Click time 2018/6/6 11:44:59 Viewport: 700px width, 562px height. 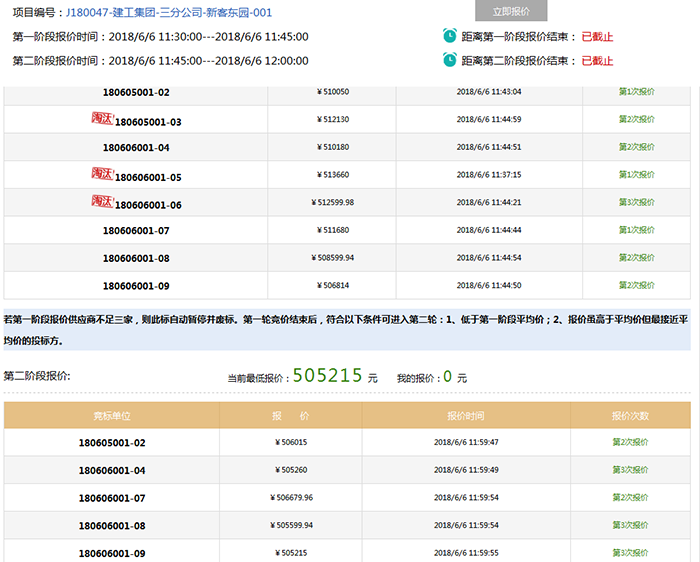(x=489, y=119)
